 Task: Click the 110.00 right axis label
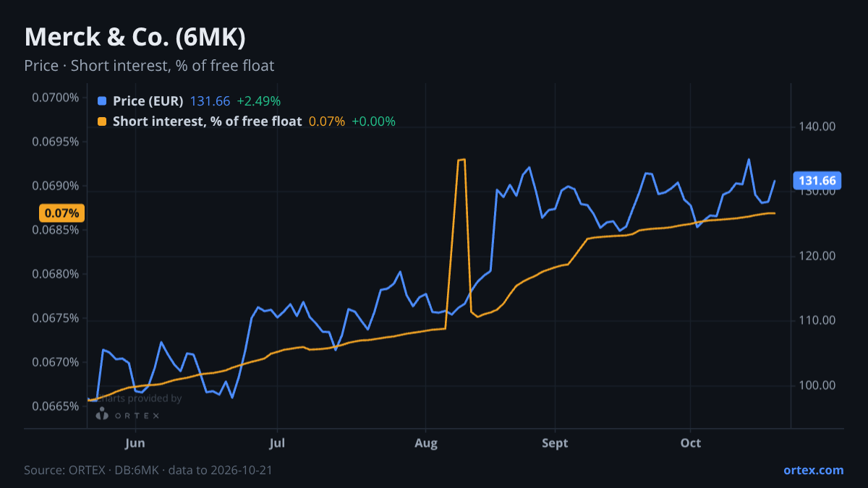[x=819, y=320]
